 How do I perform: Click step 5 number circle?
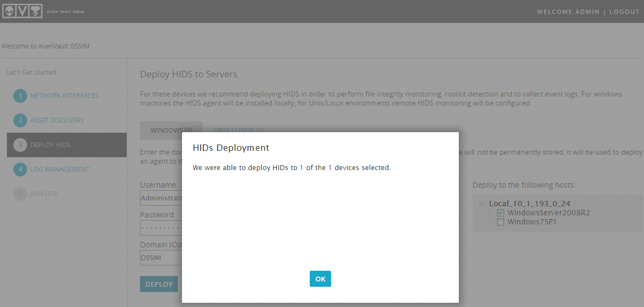pyautogui.click(x=20, y=194)
